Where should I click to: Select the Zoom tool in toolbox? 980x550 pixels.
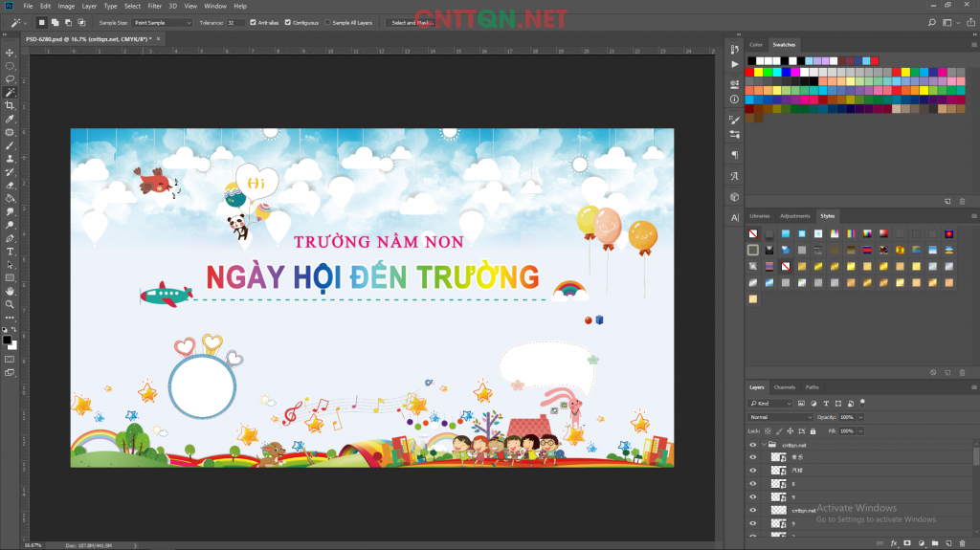(10, 303)
